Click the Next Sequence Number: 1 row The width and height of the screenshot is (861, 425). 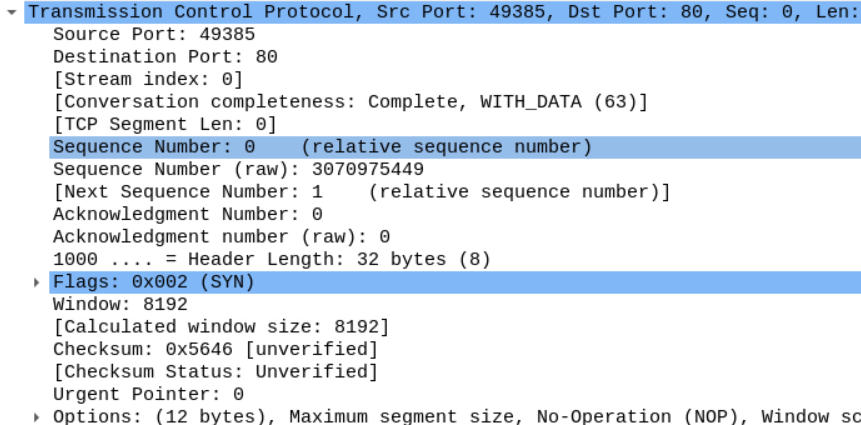[360, 191]
